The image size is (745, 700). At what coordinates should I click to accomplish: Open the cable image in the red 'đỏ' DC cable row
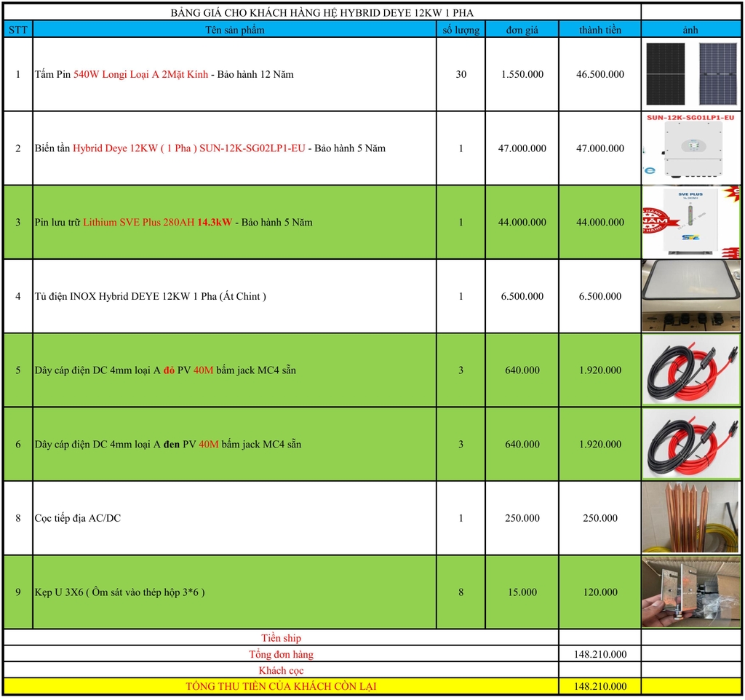point(690,370)
